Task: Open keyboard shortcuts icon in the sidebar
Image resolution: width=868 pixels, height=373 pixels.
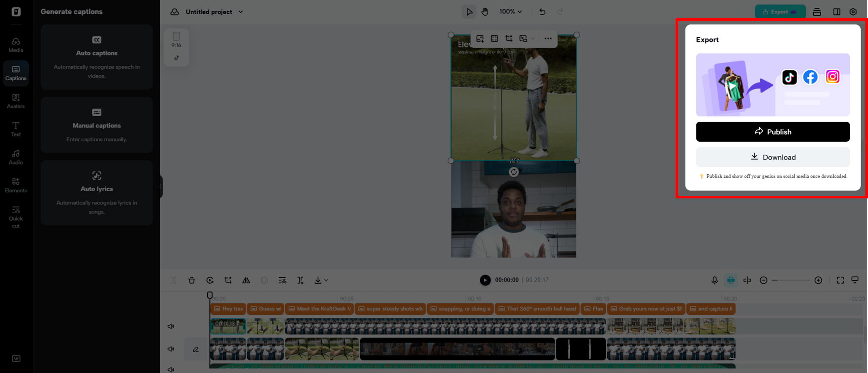Action: pos(16,358)
